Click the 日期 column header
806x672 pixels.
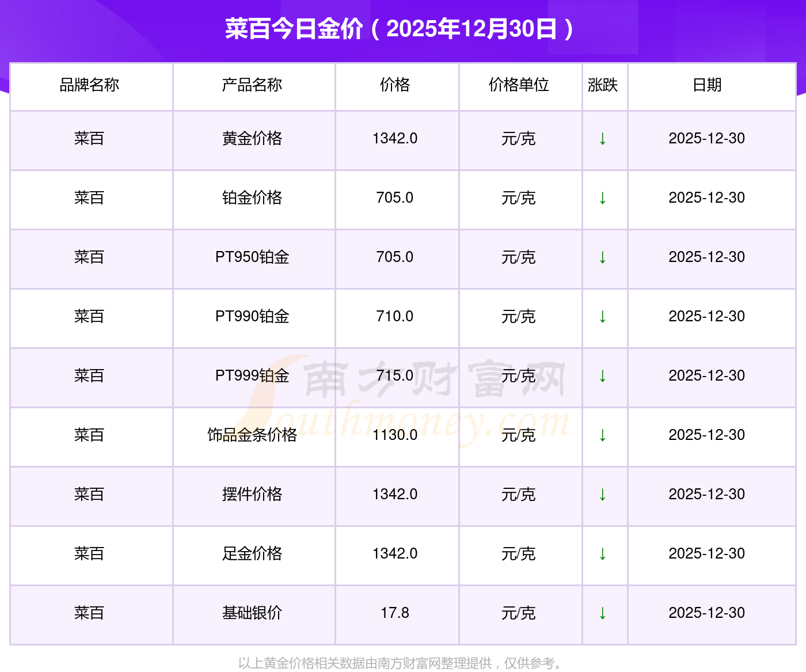[707, 85]
